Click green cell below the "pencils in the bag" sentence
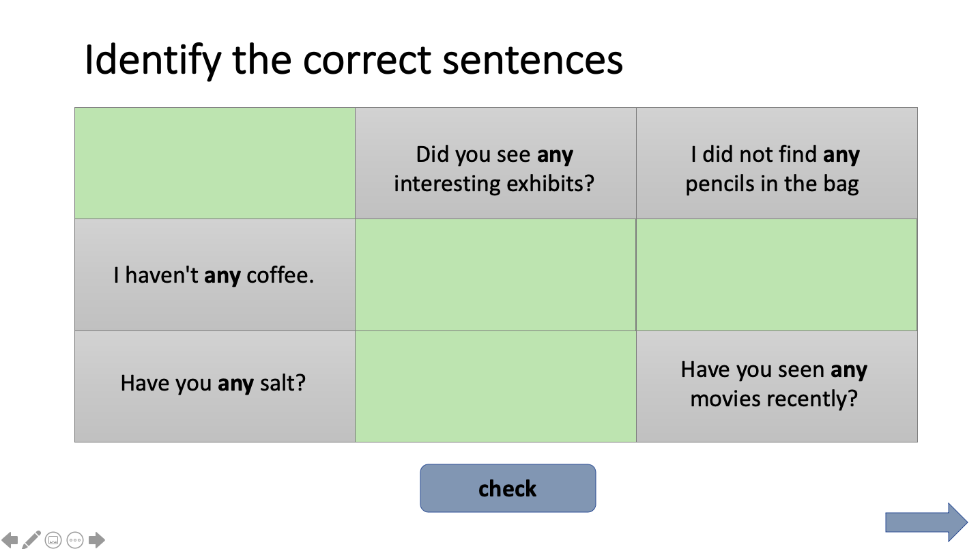 coord(777,275)
